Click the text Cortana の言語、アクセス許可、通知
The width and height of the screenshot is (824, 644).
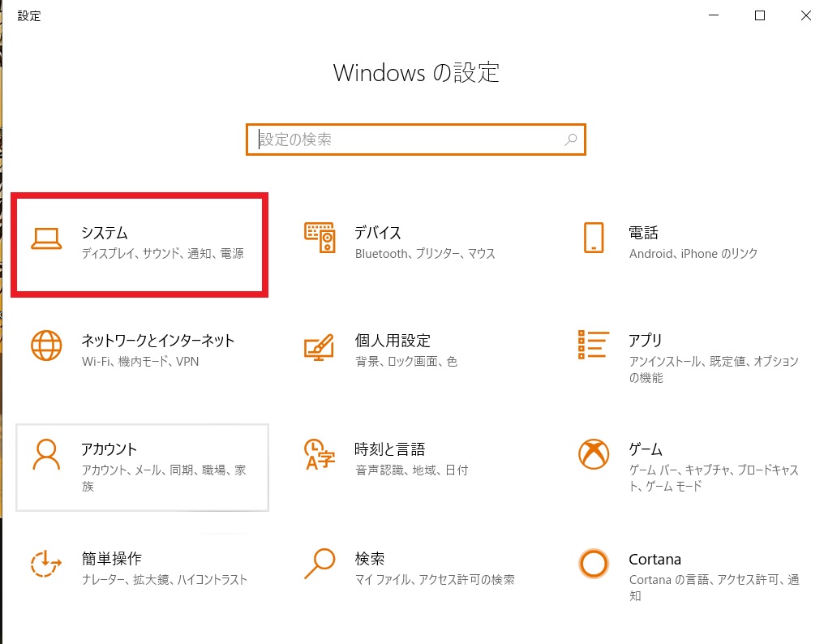[715, 588]
